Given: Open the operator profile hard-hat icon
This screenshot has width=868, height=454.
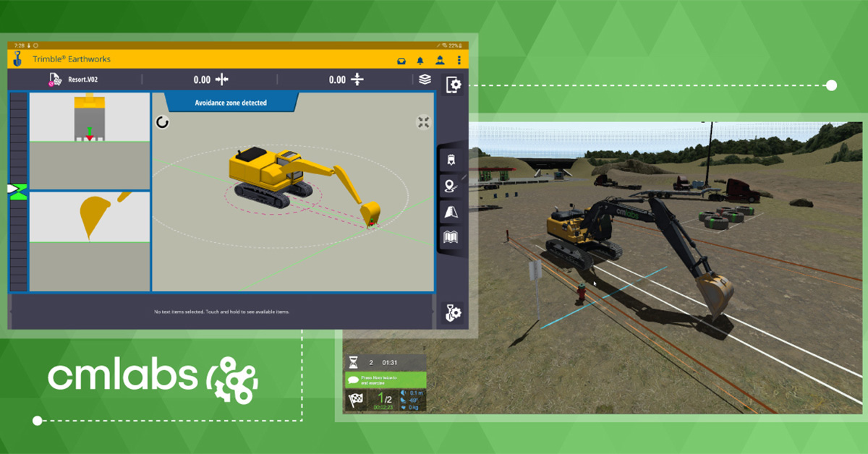Looking at the screenshot, I should tap(440, 60).
